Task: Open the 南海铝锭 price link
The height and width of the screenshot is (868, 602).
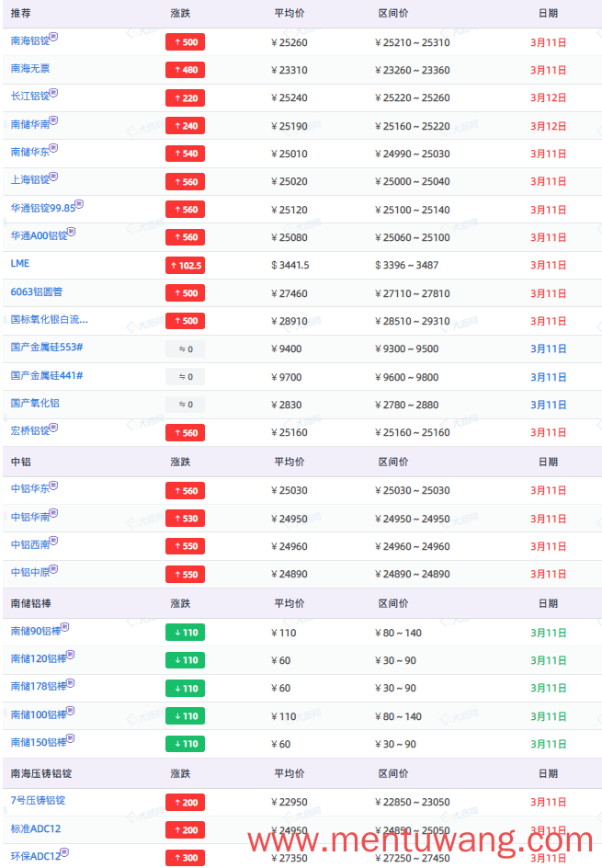Action: pos(30,41)
